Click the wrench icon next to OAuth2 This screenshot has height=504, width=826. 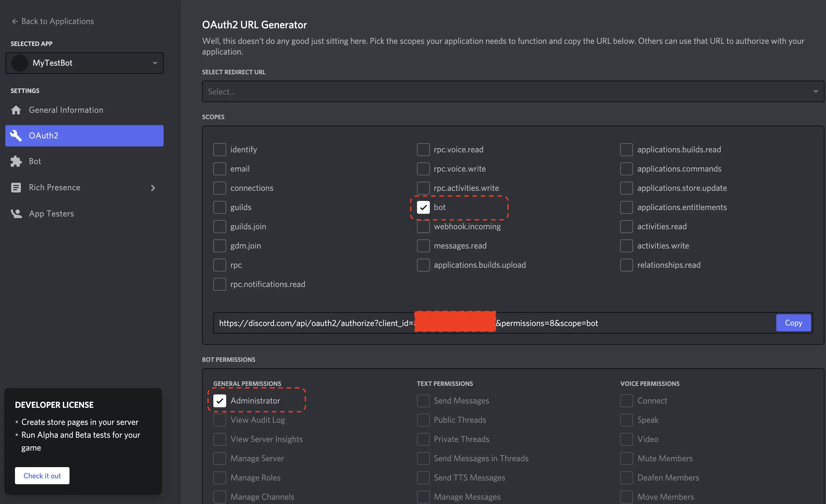click(x=16, y=135)
